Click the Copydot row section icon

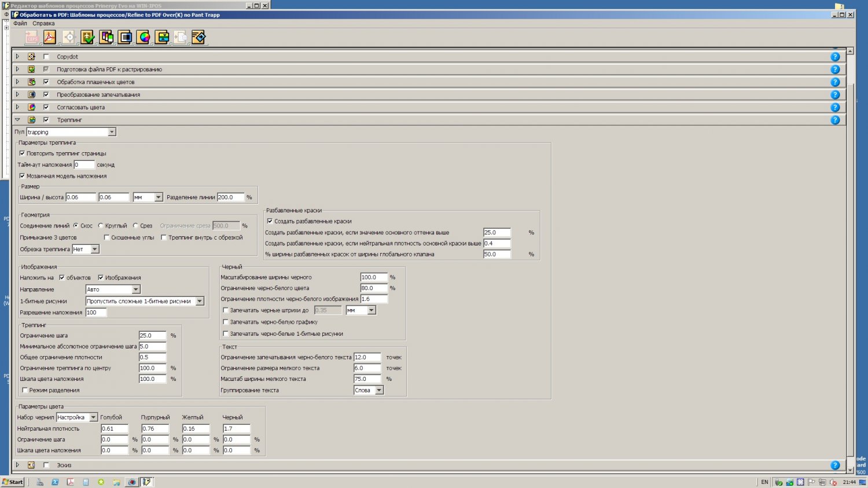click(31, 57)
